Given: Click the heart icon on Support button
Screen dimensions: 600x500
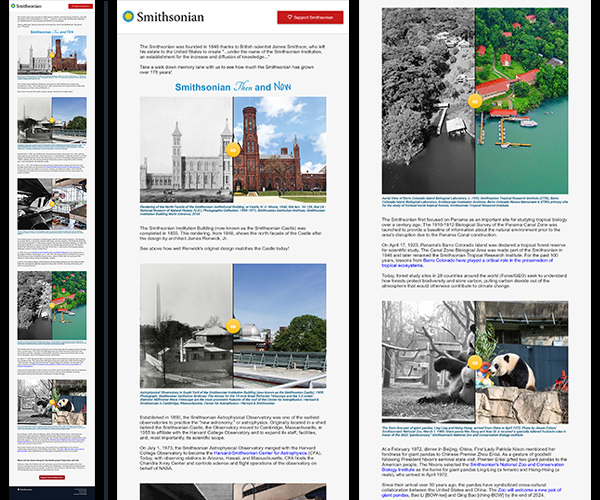Looking at the screenshot, I should (288, 18).
